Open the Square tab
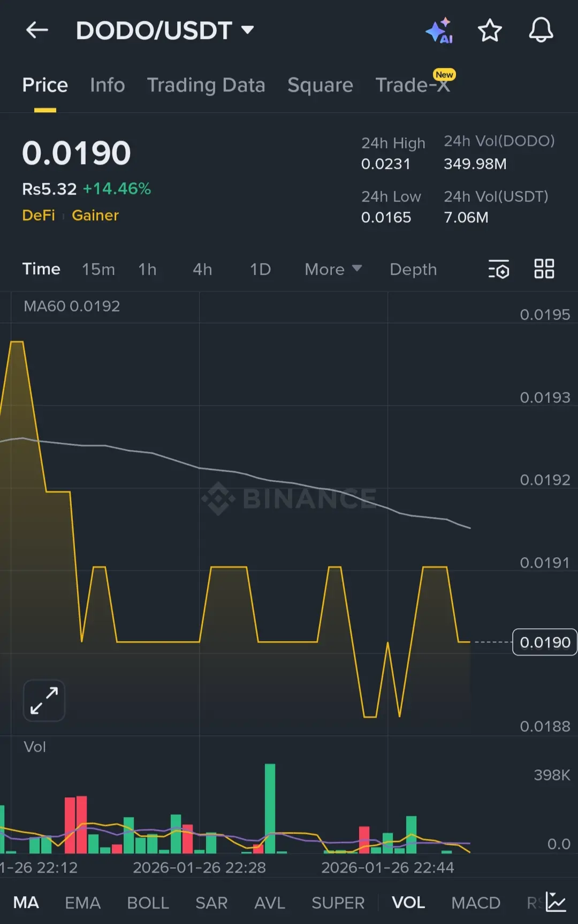Image resolution: width=578 pixels, height=924 pixels. (x=320, y=85)
